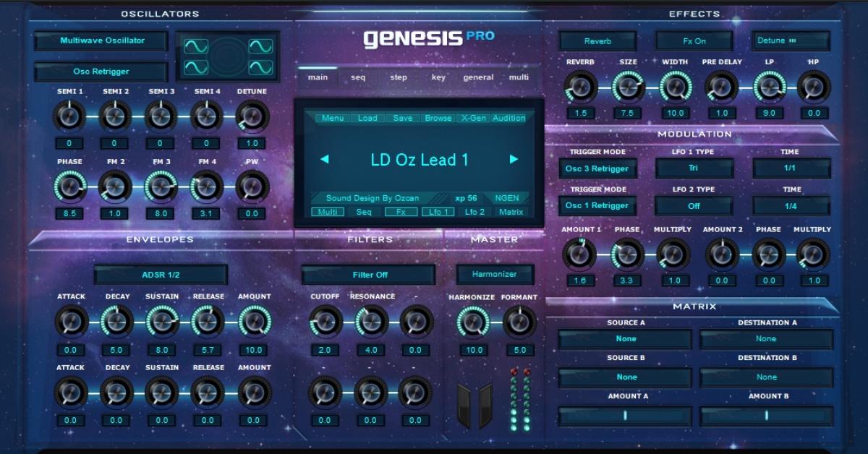Switch to the step tab
This screenshot has height=454, width=868.
click(399, 77)
